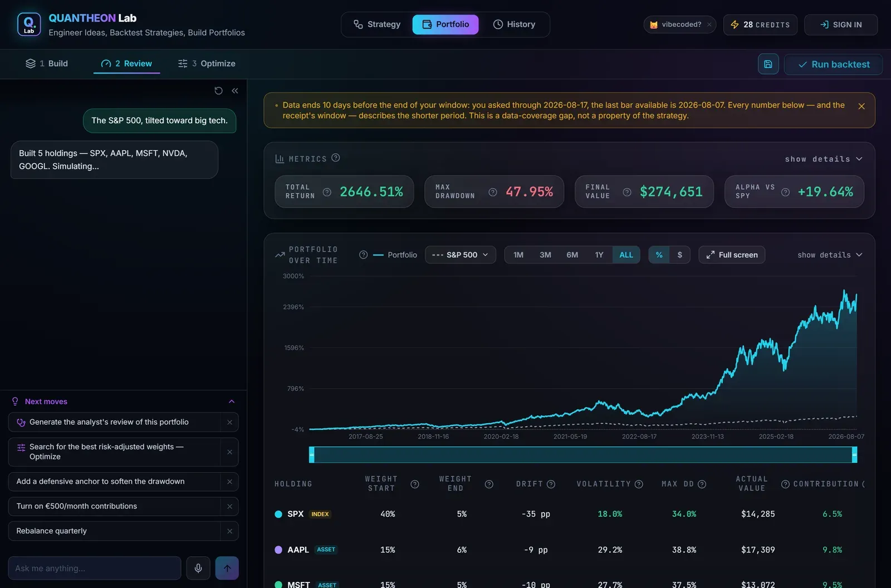Dismiss the Rebalance quarterly suggestion
Screen dimensions: 891x588
pos(229,531)
